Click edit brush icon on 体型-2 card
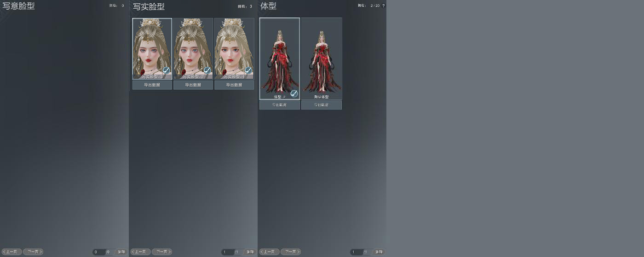Viewport: 644px width, 257px height. [294, 93]
